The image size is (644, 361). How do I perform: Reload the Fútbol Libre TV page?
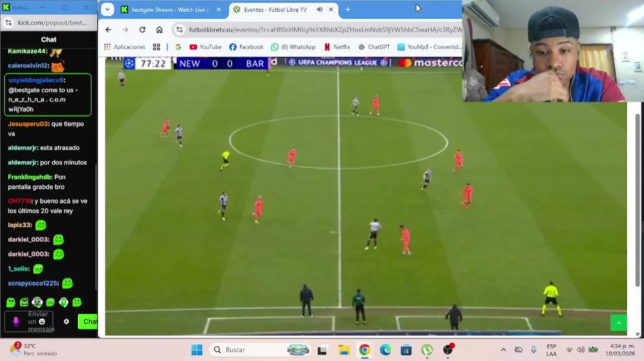coord(142,30)
